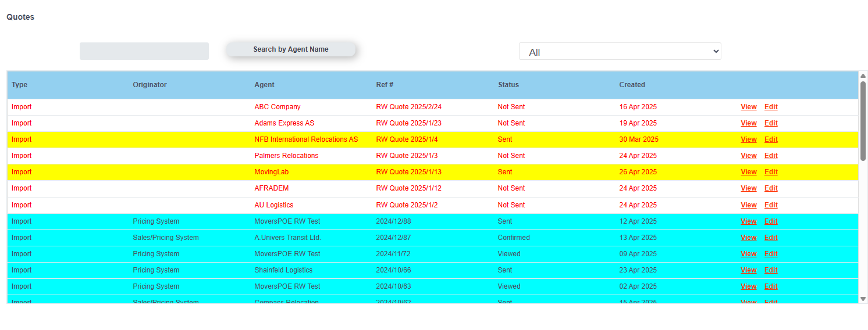Click the scrollbar up arrow

(x=863, y=76)
